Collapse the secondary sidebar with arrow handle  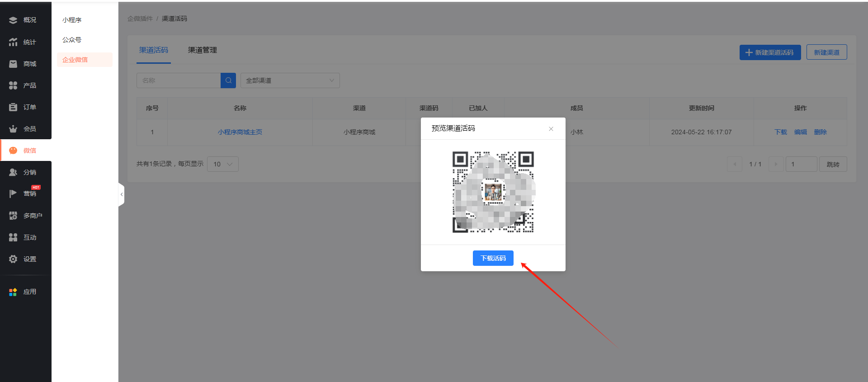point(121,194)
